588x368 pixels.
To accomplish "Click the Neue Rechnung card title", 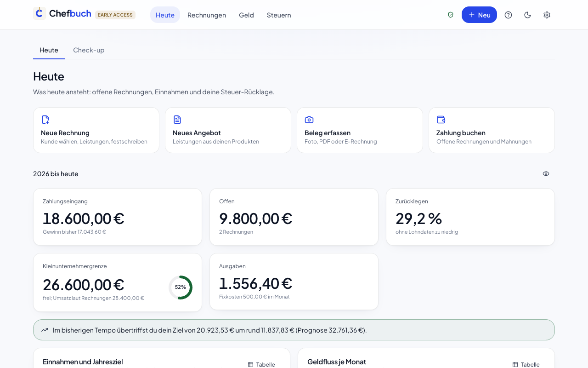I will tap(65, 133).
